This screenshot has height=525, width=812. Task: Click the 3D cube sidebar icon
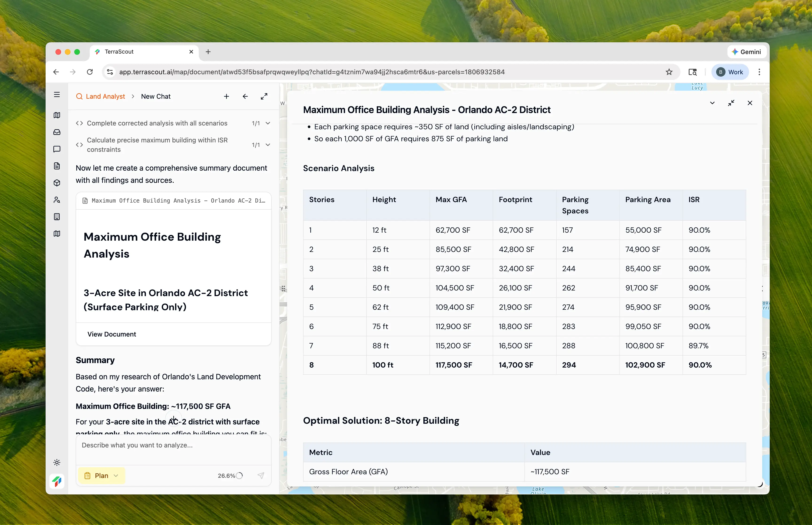click(x=57, y=183)
